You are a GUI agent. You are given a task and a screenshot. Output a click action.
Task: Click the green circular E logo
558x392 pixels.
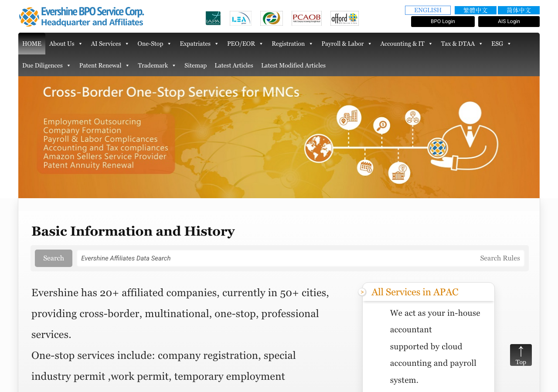(272, 18)
